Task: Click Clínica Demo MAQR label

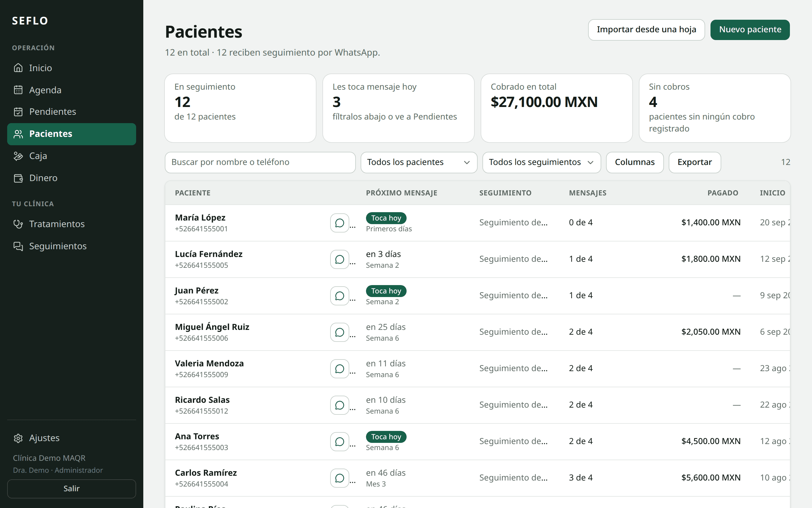Action: 49,458
